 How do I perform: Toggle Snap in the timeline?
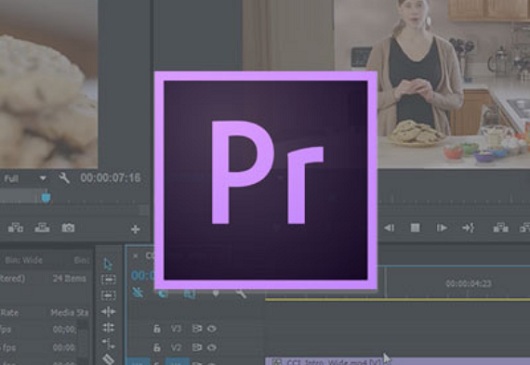pyautogui.click(x=163, y=293)
